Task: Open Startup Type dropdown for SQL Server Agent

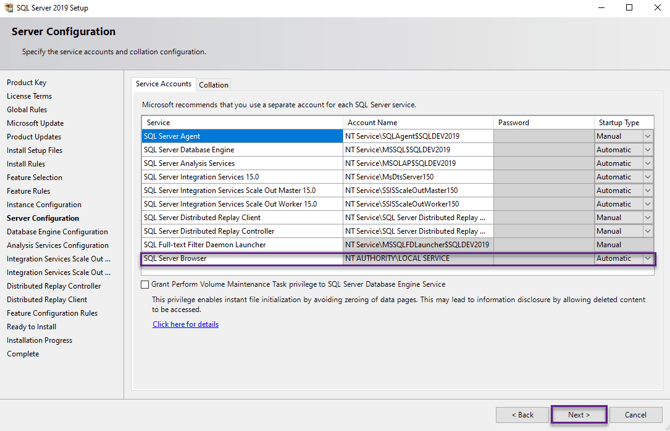Action: [x=647, y=136]
